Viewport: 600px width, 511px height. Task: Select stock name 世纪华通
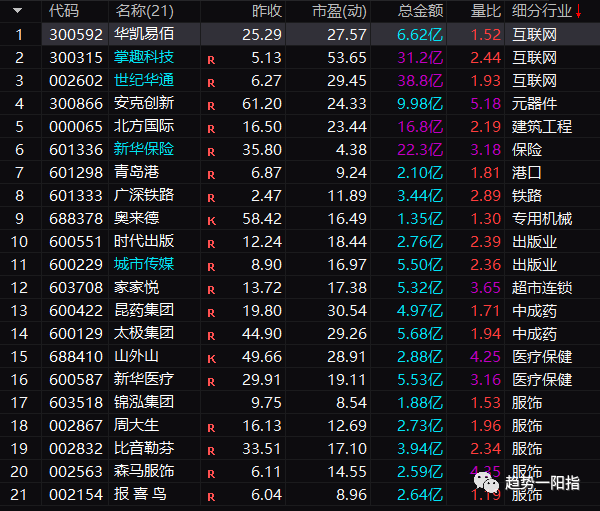(x=144, y=80)
